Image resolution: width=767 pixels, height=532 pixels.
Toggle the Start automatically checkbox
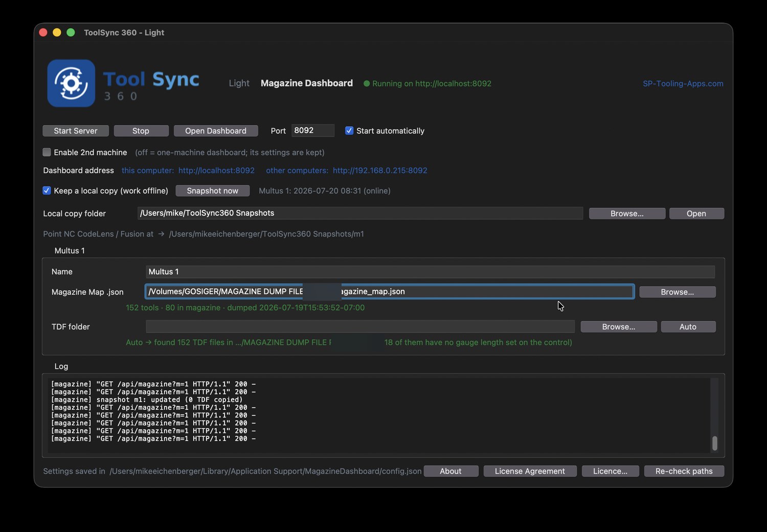349,131
